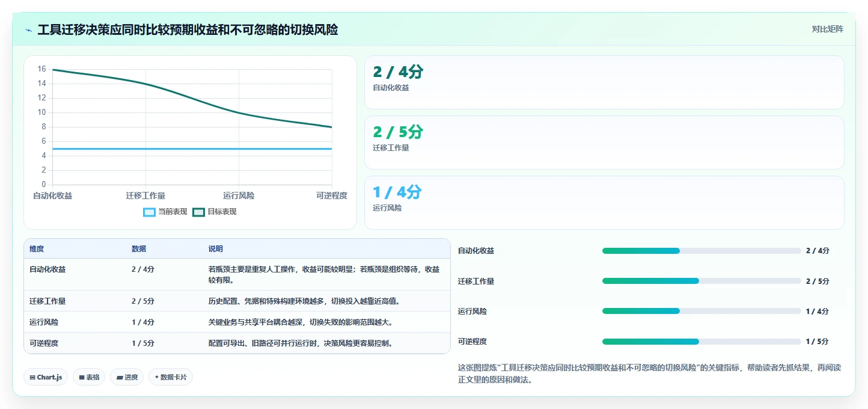The image size is (868, 409).
Task: Click progress list label 自动化收益
Action: point(476,251)
